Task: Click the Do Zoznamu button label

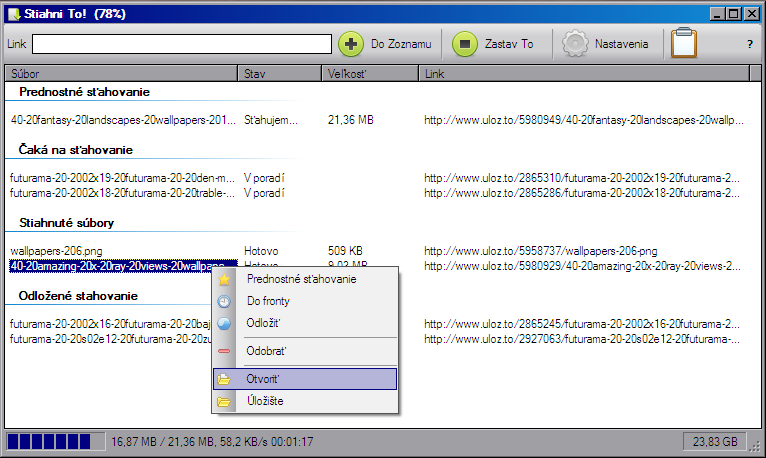Action: [401, 44]
